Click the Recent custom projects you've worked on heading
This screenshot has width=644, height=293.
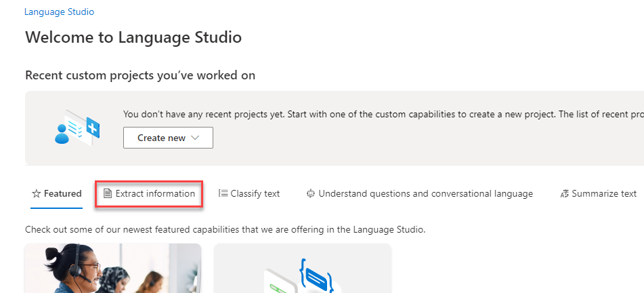point(140,75)
